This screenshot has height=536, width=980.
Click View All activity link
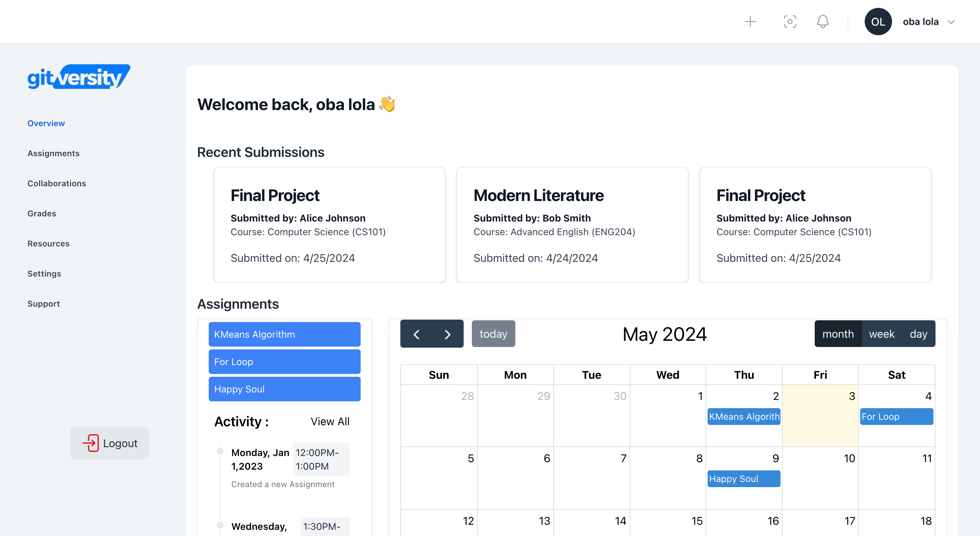tap(330, 421)
